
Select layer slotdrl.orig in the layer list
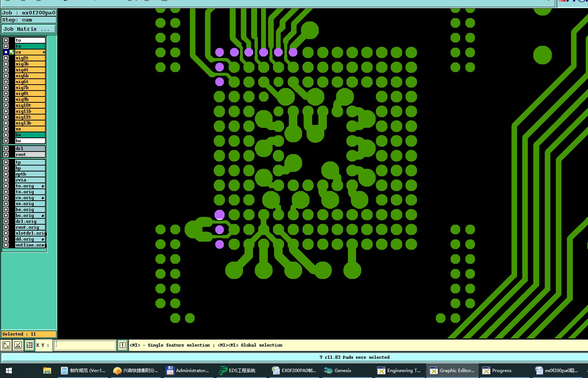(x=30, y=233)
